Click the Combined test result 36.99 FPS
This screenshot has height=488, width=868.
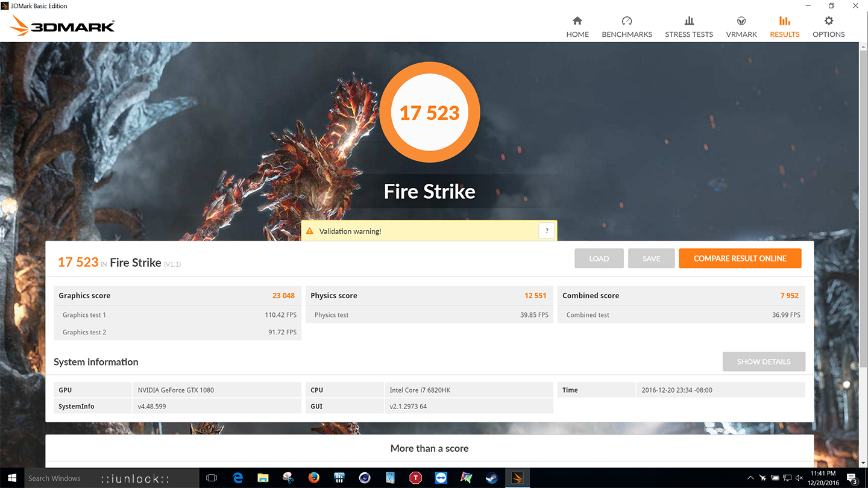[x=786, y=315]
